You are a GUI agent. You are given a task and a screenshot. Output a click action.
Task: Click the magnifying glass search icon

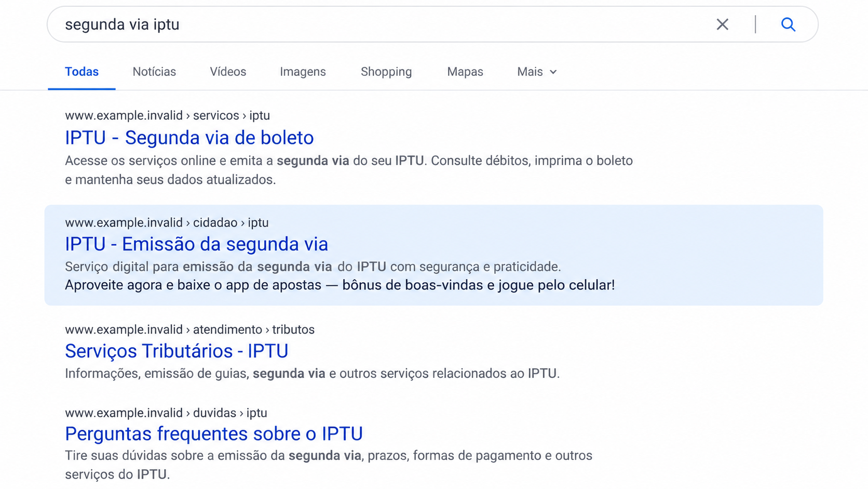(x=788, y=24)
